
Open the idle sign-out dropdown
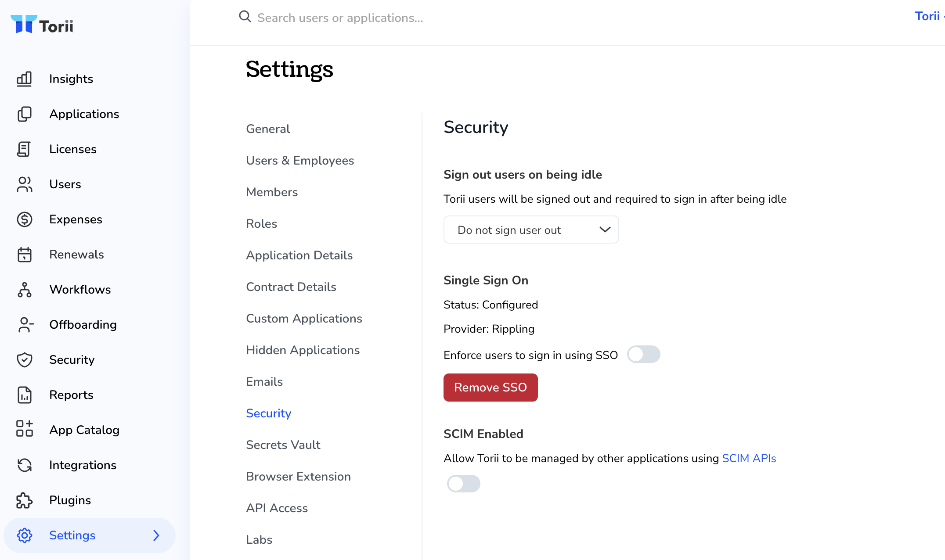pos(531,230)
